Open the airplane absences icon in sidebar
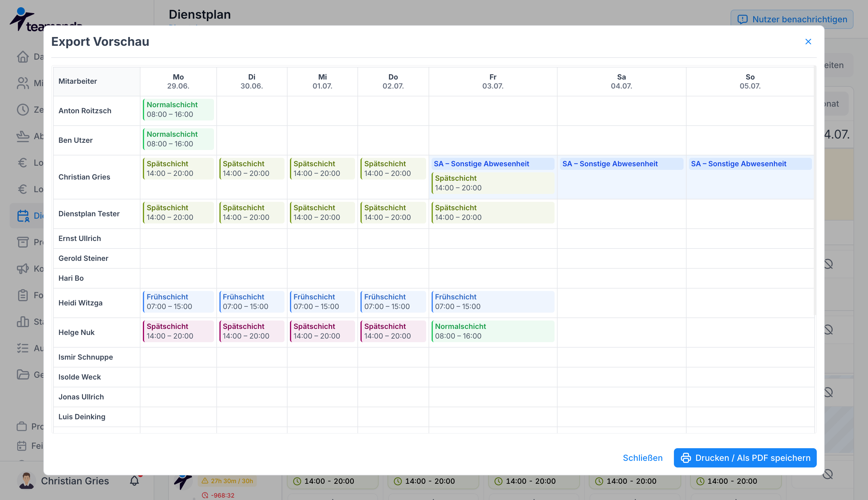 click(x=23, y=136)
